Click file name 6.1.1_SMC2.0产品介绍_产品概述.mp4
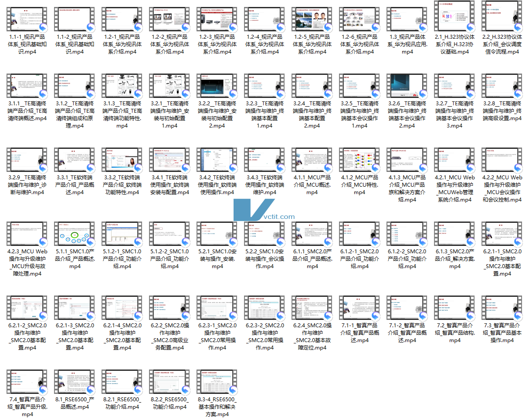 click(312, 259)
